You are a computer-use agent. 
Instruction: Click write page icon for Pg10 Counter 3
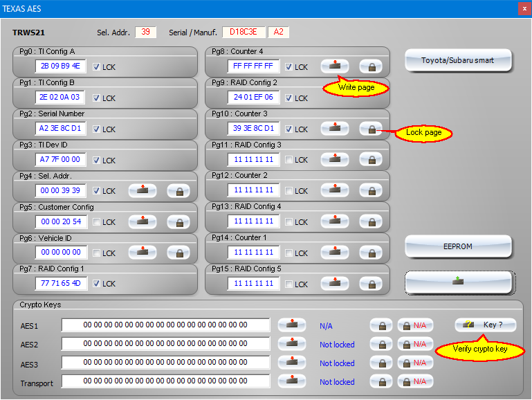pos(335,128)
